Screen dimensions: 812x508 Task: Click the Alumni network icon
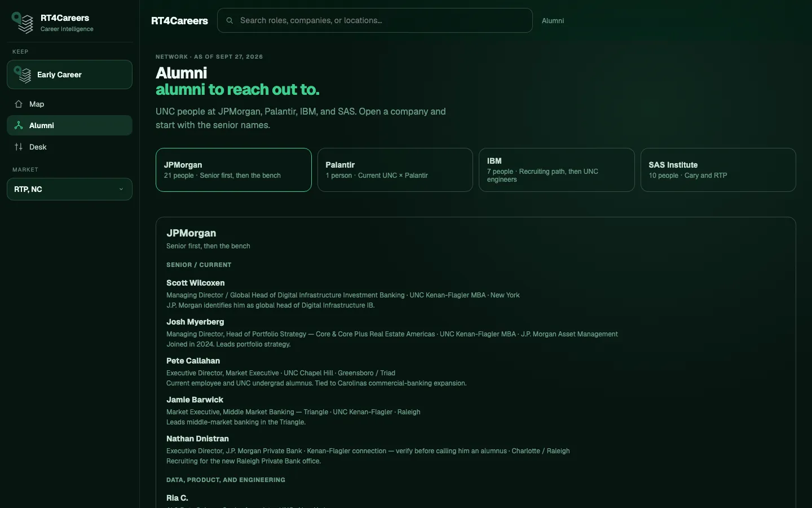(19, 125)
